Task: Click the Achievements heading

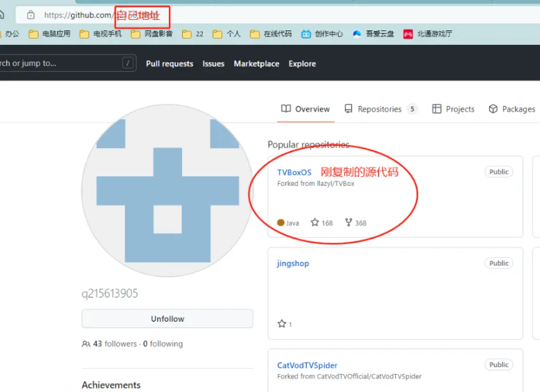Action: 111,385
